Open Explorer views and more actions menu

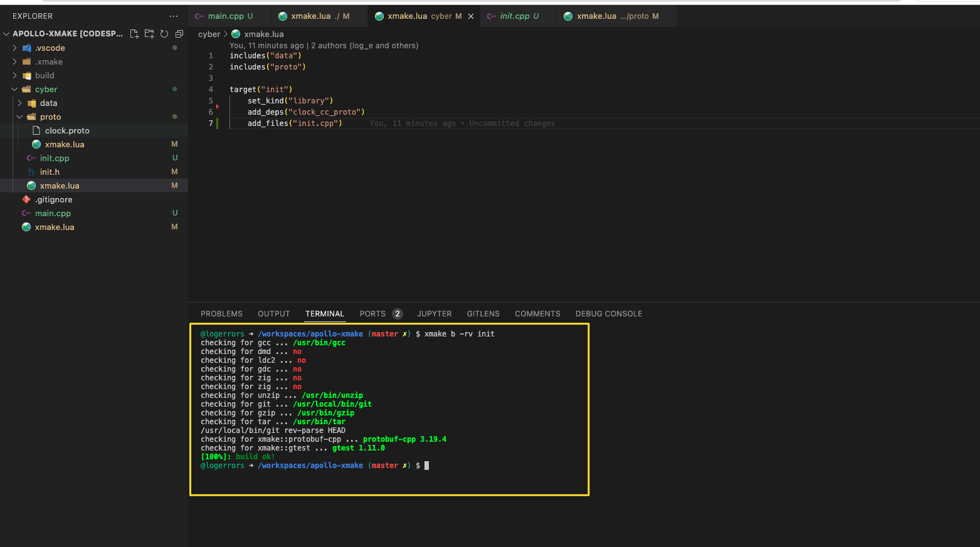[x=174, y=16]
